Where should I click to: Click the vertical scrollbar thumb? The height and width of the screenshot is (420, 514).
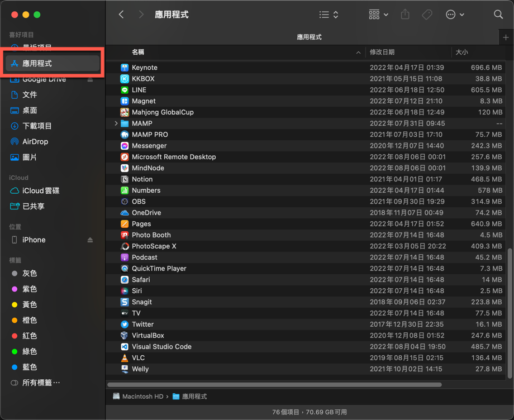click(510, 313)
